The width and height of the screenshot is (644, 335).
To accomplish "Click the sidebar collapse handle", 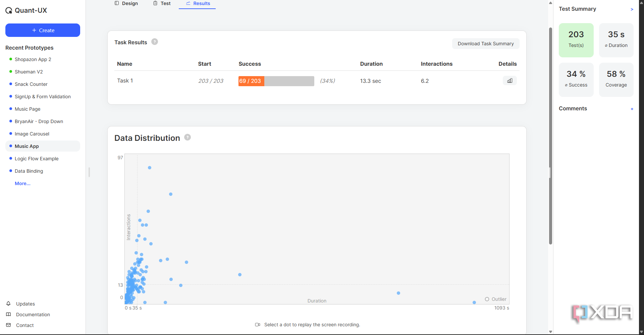I will click(89, 172).
